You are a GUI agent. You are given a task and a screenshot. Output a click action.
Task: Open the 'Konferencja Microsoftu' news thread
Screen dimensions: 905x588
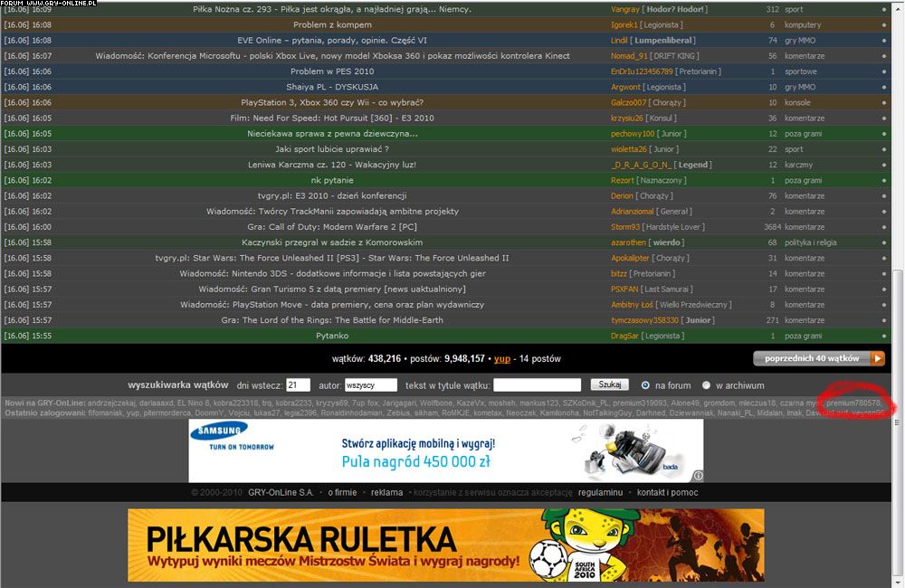tap(332, 56)
